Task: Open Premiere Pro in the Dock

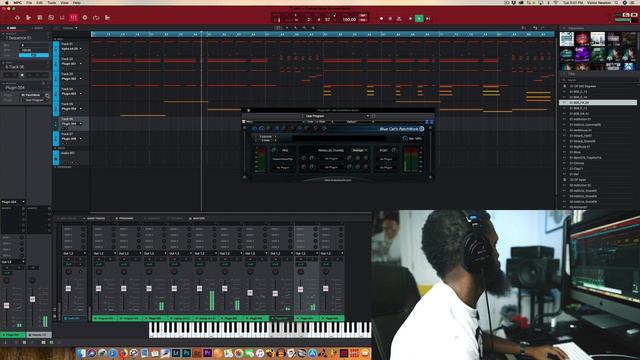Action: (x=207, y=353)
